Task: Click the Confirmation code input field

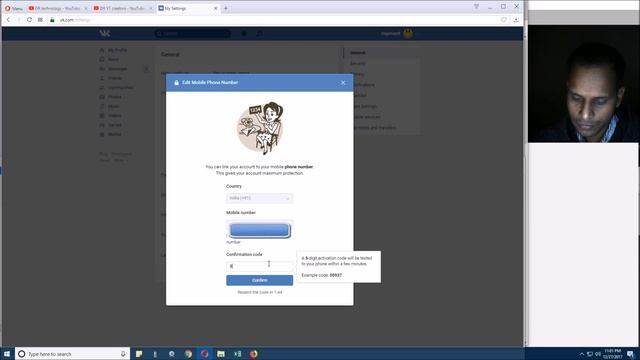Action: tap(260, 266)
